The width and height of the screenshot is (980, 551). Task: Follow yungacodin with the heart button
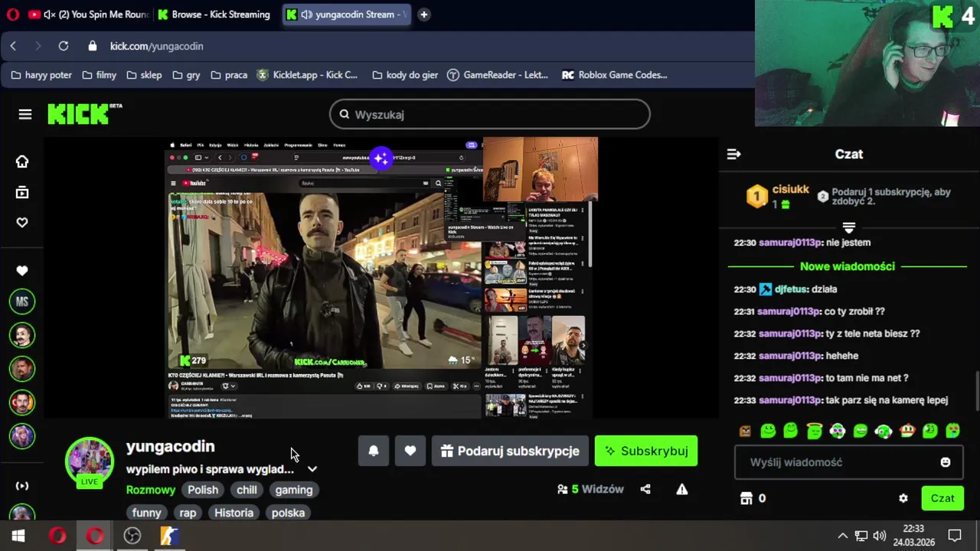click(410, 451)
